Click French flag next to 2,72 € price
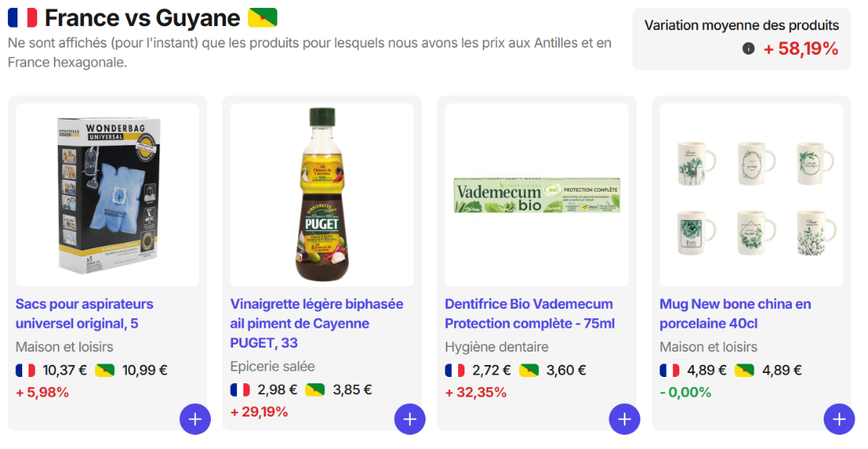 455,370
